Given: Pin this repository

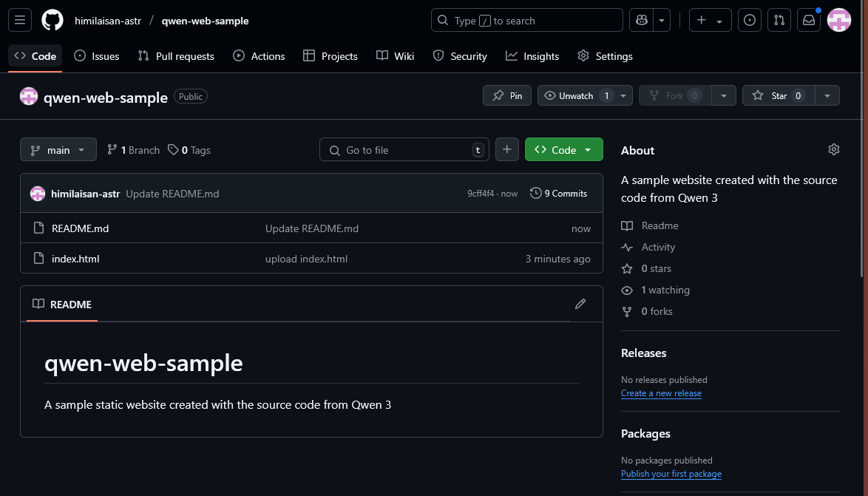Looking at the screenshot, I should coord(507,96).
